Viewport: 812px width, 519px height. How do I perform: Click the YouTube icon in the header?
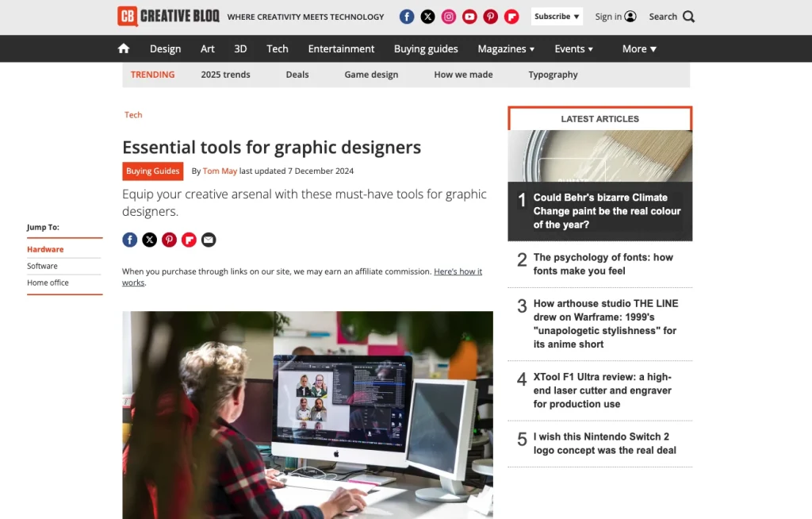469,16
